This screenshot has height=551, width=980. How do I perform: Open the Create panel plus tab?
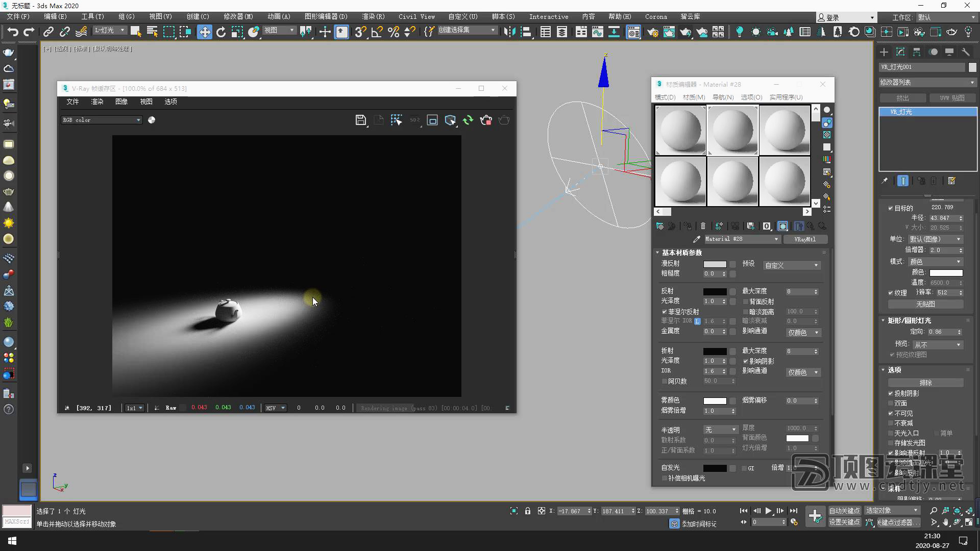pos(884,52)
